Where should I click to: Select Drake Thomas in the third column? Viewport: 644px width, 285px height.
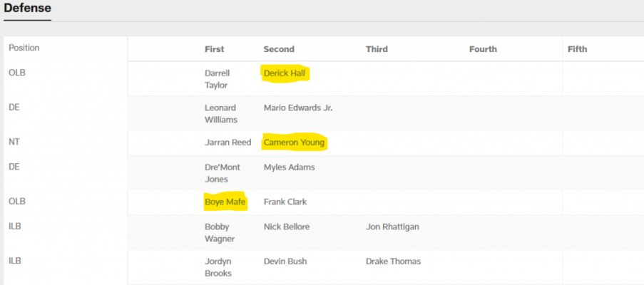click(394, 261)
